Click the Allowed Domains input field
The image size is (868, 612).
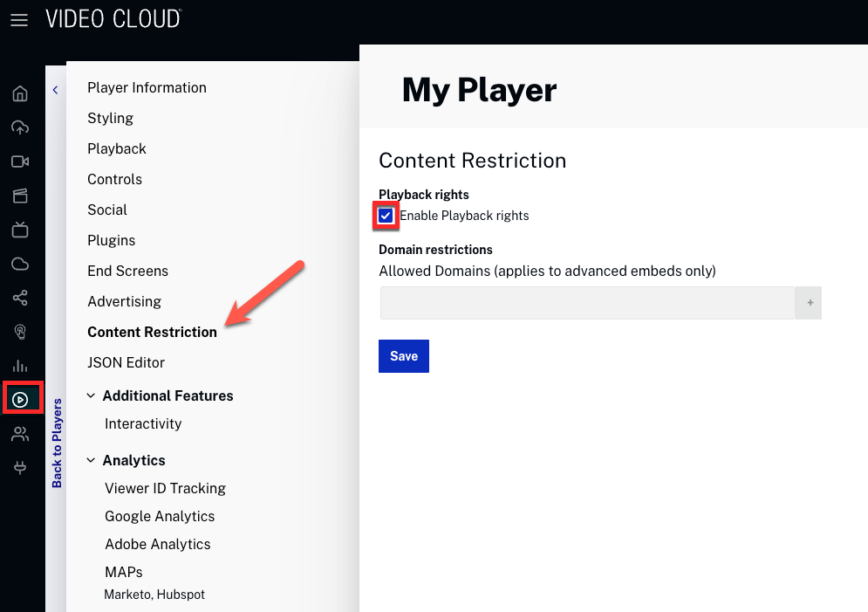[x=587, y=303]
